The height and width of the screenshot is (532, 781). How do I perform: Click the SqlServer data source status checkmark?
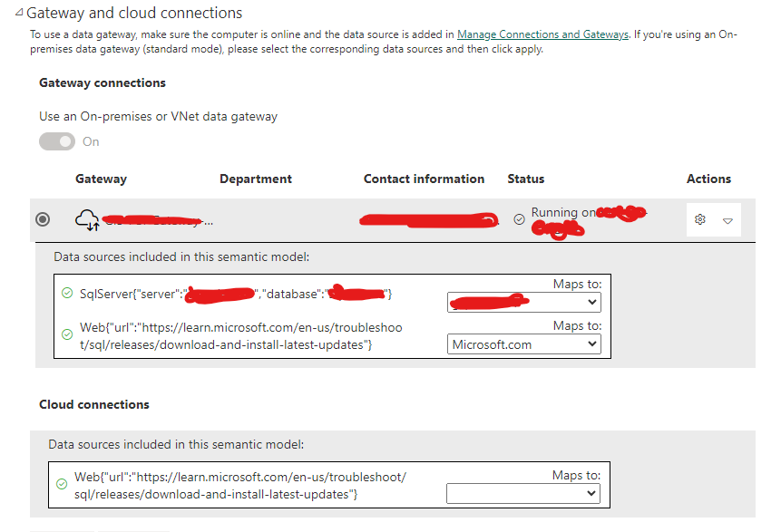tap(67, 293)
